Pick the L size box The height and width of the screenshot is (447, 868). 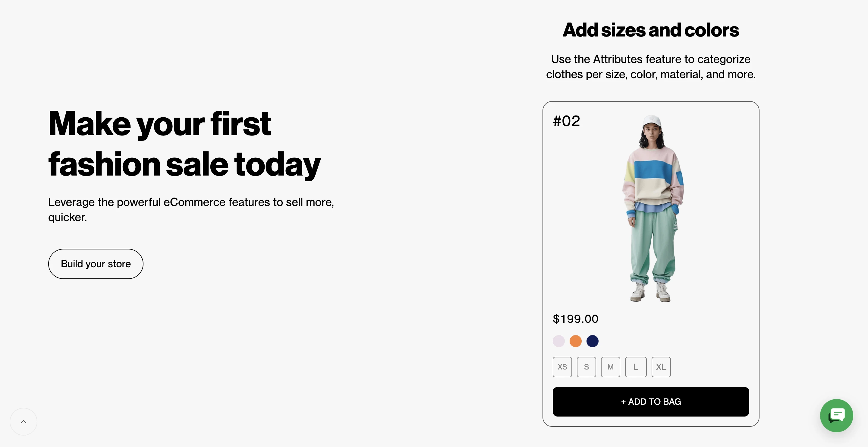point(636,367)
